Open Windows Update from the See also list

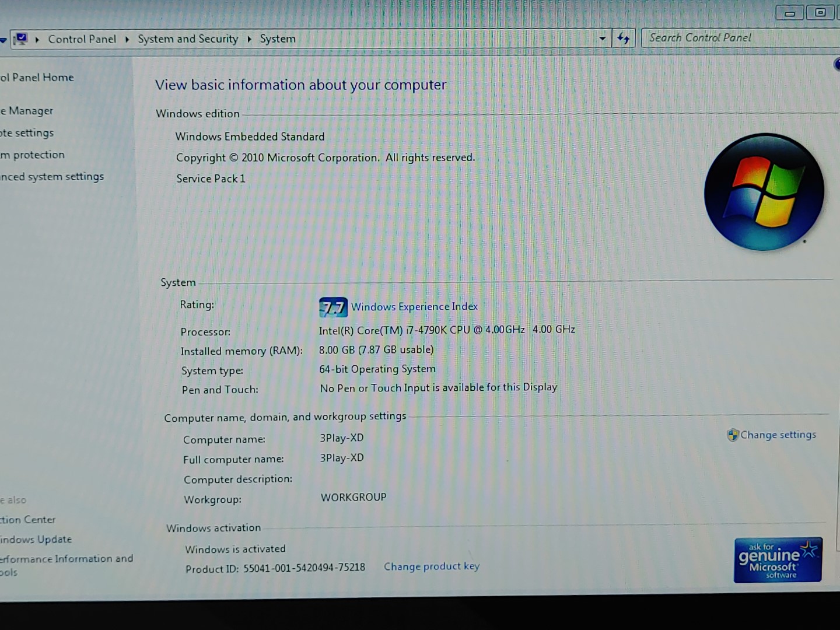pyautogui.click(x=36, y=540)
